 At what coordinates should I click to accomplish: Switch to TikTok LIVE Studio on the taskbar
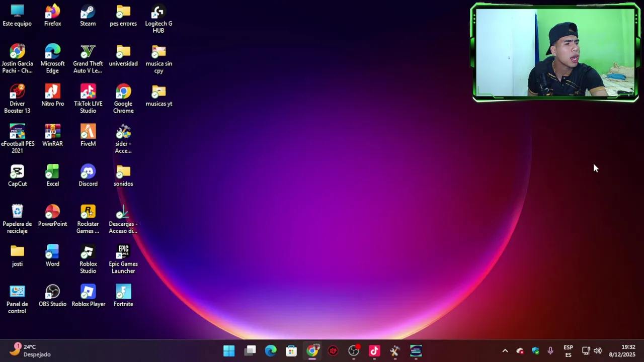pos(374,350)
